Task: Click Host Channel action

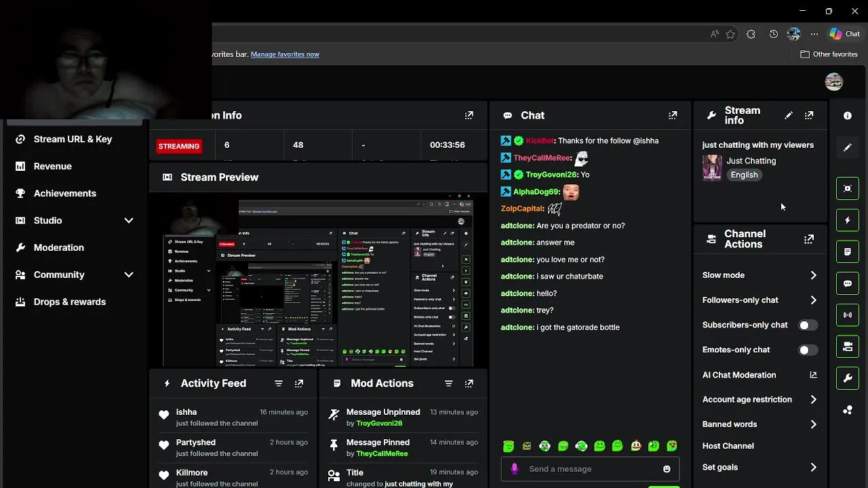Action: pos(728,446)
